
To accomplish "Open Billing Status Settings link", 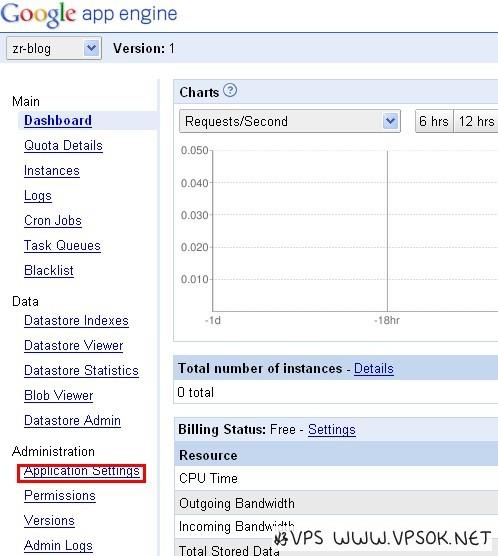I will [332, 430].
